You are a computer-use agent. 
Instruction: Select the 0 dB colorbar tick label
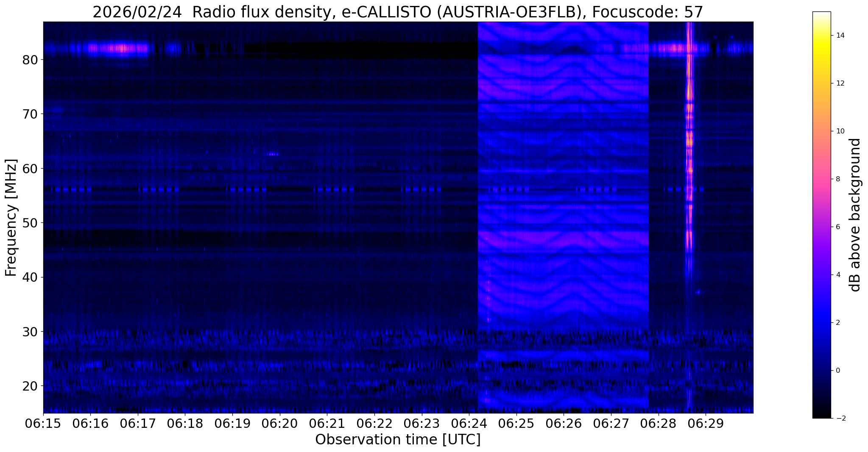838,371
